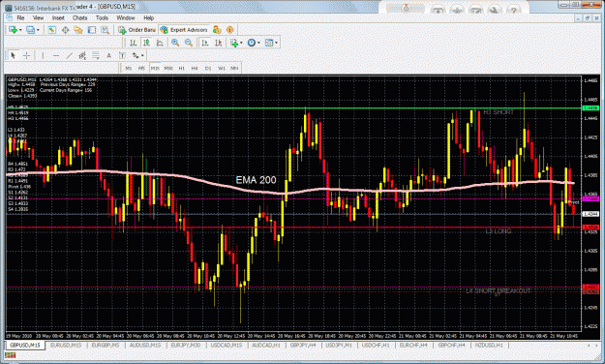The width and height of the screenshot is (605, 364).
Task: Zoom out of the chart
Action: 189,43
